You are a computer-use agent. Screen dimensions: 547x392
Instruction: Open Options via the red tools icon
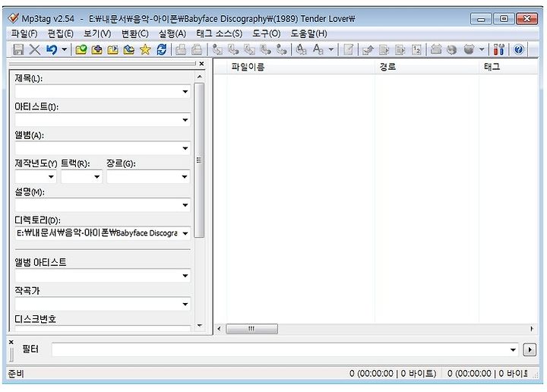coord(499,49)
